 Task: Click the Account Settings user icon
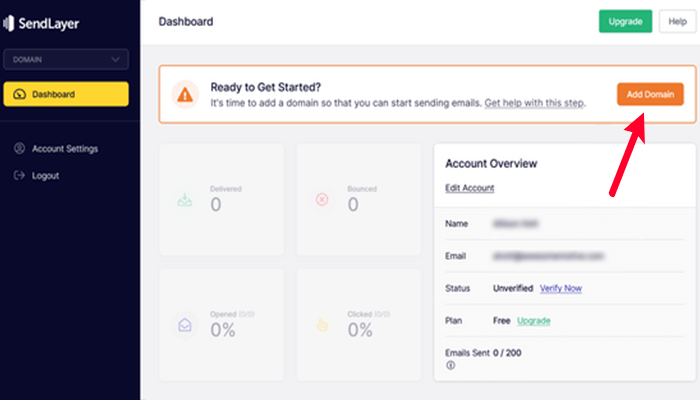tap(19, 149)
